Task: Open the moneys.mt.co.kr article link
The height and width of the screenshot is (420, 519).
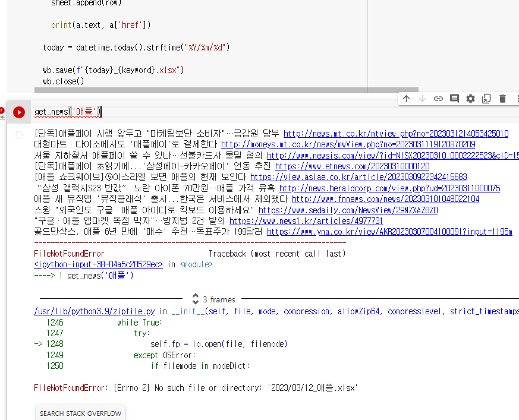Action: point(348,144)
